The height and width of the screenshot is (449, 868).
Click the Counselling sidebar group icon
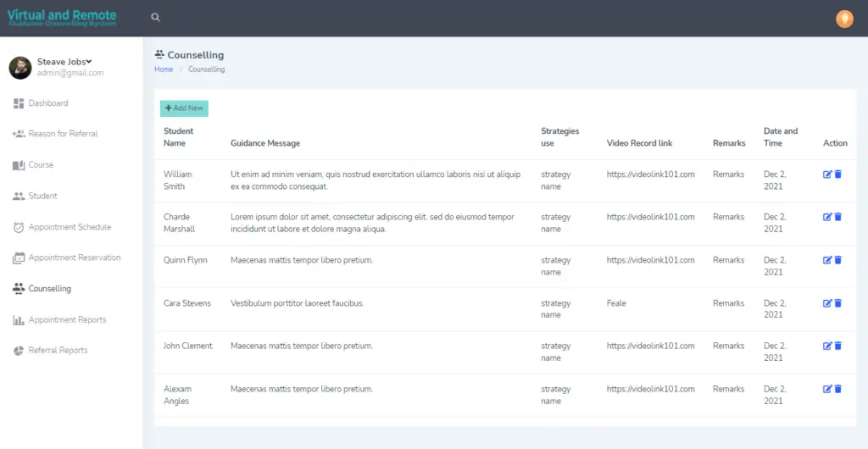[x=19, y=289]
